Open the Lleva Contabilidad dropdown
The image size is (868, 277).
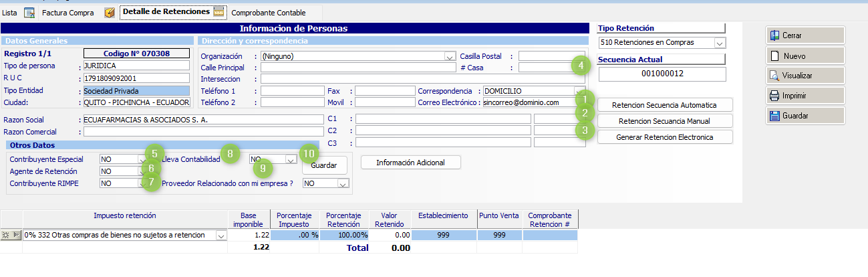point(290,160)
